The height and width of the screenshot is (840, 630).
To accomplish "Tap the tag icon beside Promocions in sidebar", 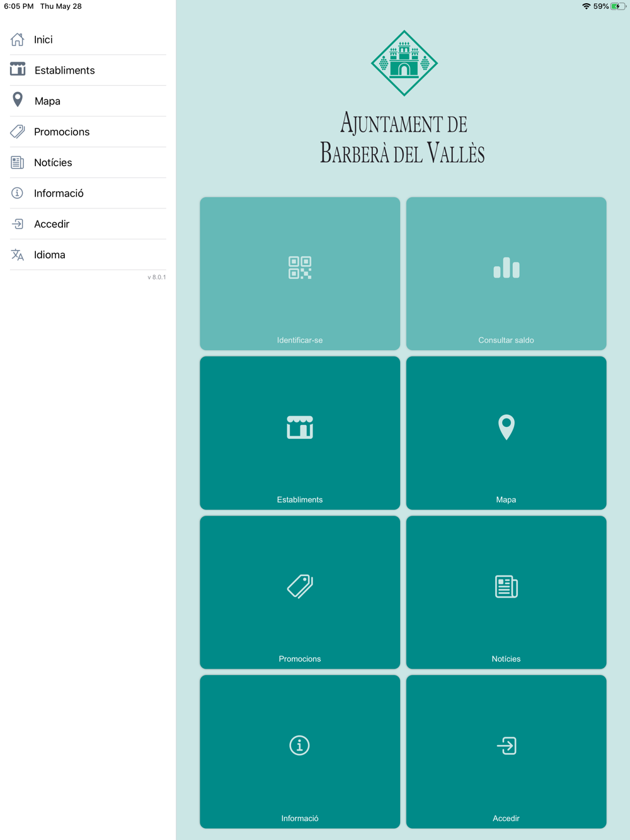I will point(18,132).
